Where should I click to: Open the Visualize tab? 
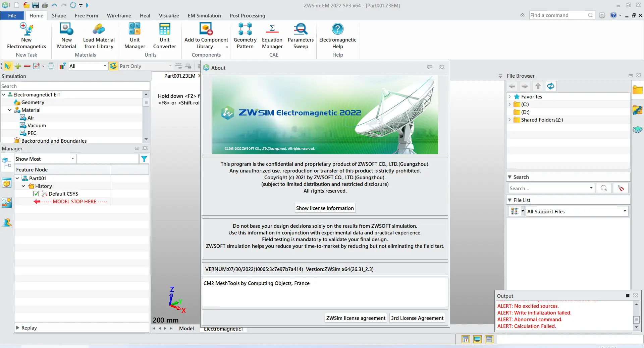pyautogui.click(x=169, y=15)
